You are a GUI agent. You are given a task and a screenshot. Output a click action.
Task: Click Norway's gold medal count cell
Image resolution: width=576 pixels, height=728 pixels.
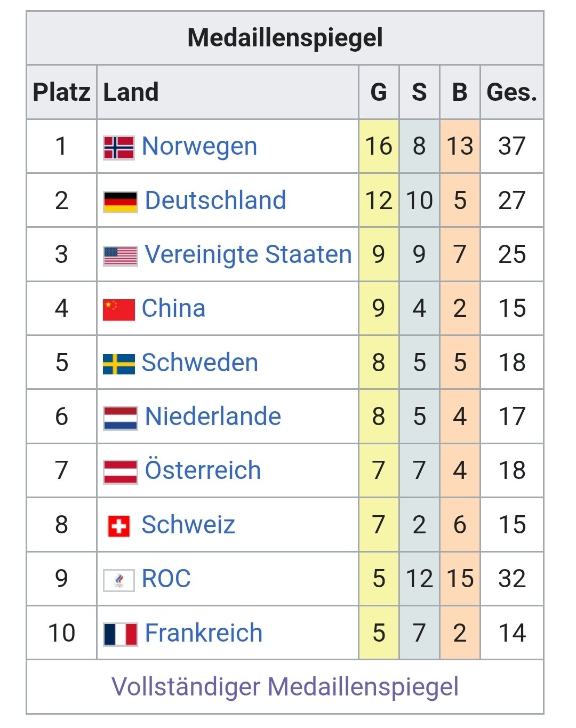[x=379, y=146]
